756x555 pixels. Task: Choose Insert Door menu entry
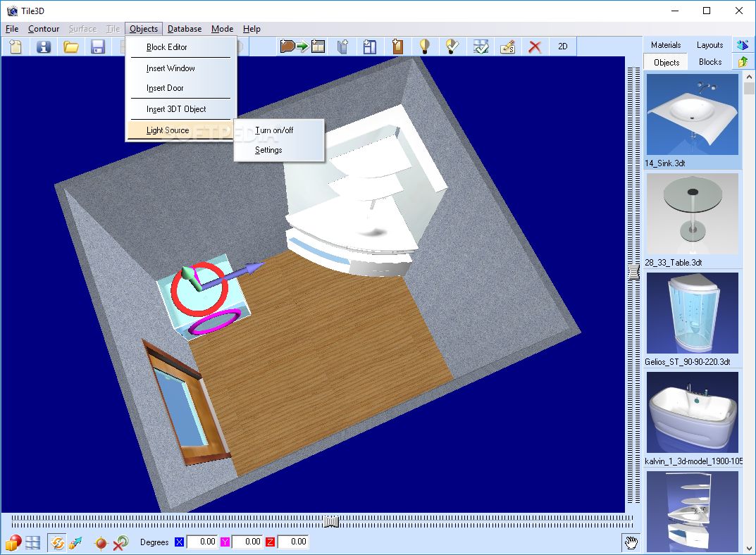(165, 88)
